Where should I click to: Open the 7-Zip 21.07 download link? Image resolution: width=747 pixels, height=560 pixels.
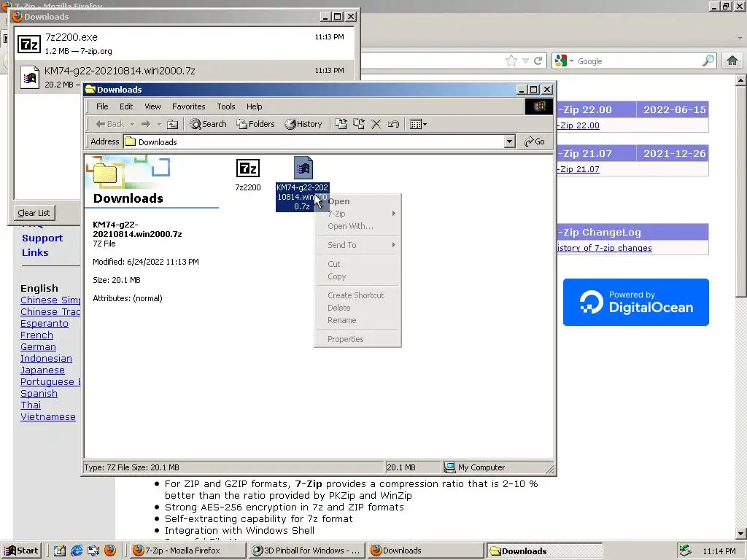click(578, 169)
